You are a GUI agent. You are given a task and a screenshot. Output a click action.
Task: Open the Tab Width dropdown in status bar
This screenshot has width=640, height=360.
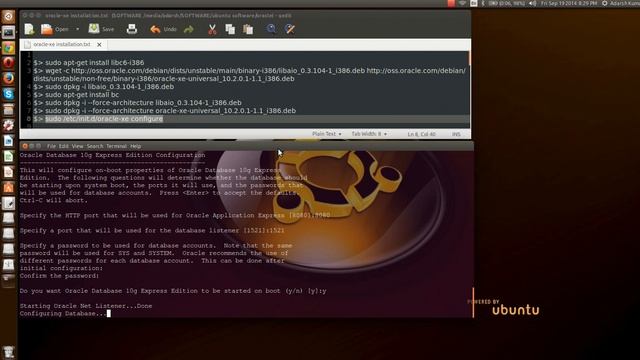pyautogui.click(x=369, y=134)
